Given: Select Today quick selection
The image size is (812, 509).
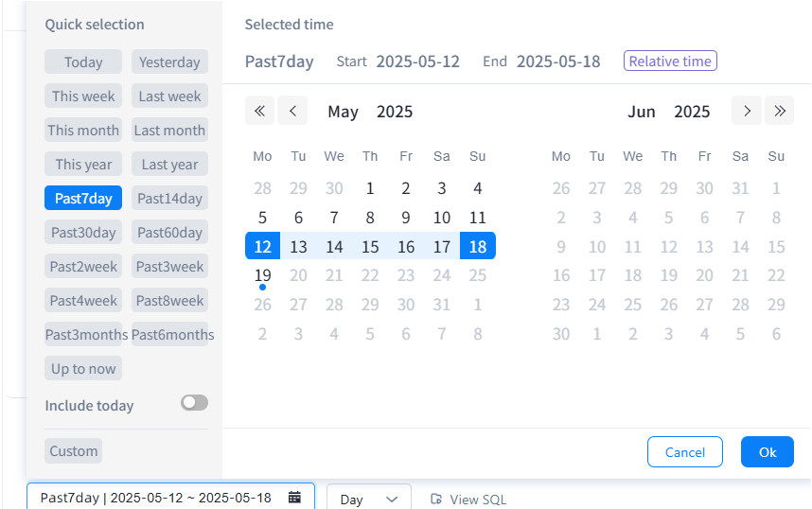Looking at the screenshot, I should pos(83,62).
